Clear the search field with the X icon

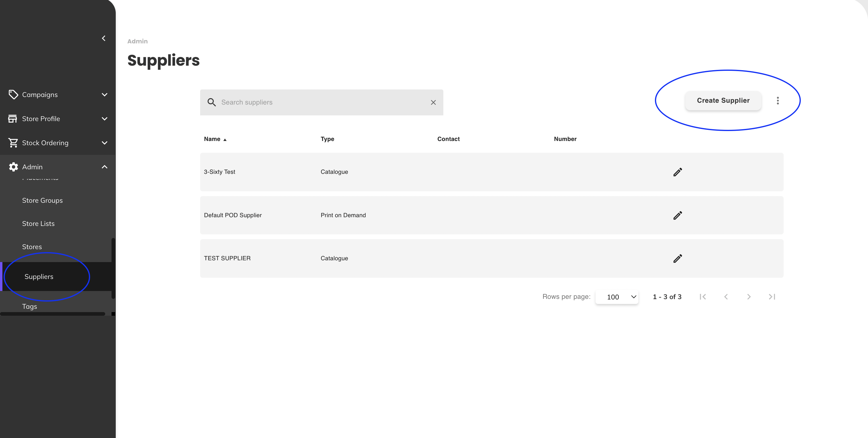tap(433, 102)
